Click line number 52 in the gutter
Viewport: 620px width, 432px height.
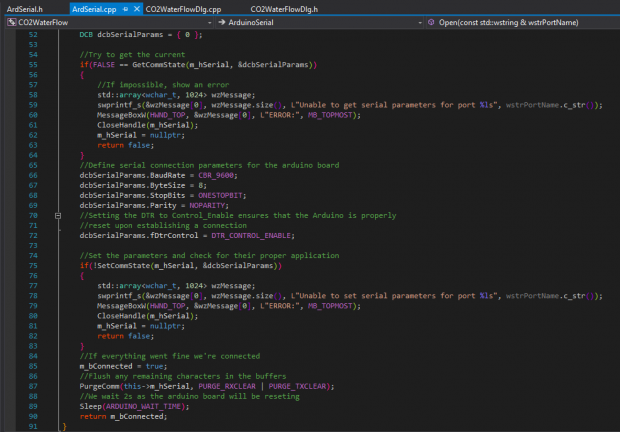(33, 34)
